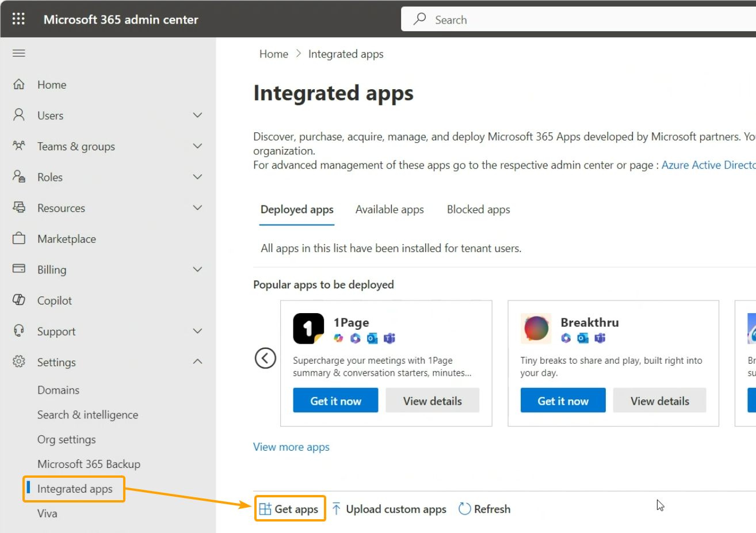Screen dimensions: 756x533
Task: Open Support from the sidebar
Action: [56, 331]
